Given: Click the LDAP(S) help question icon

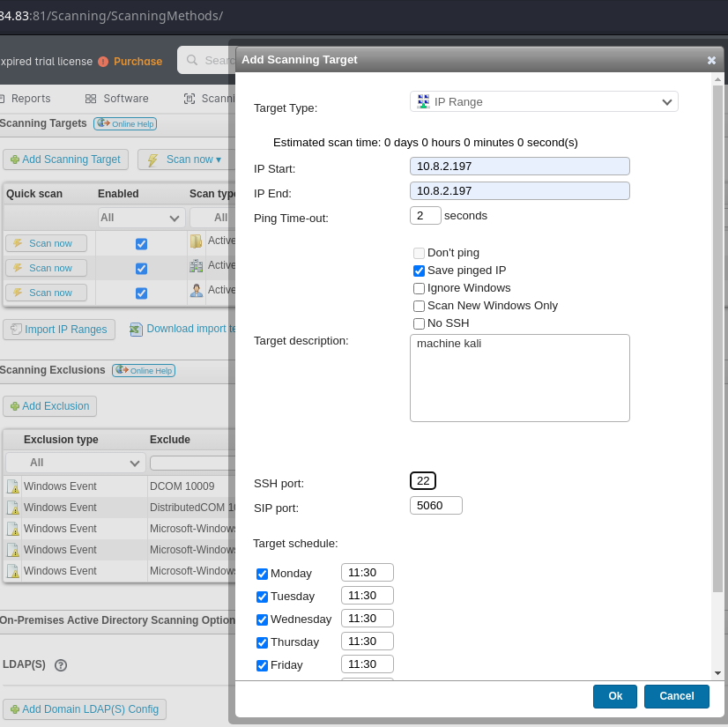Looking at the screenshot, I should point(61,665).
